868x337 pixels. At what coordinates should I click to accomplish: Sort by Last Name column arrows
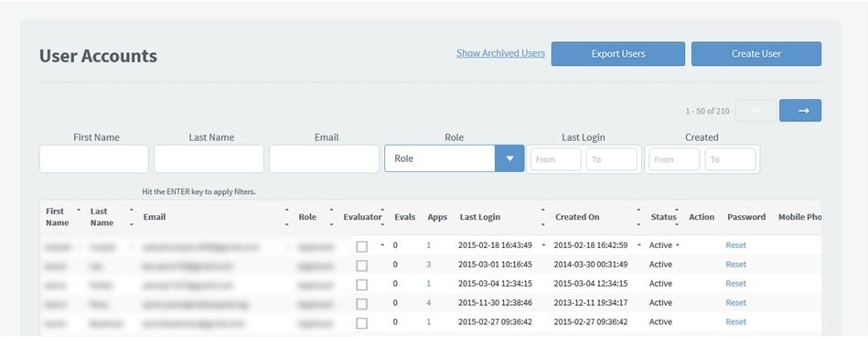[x=131, y=217]
